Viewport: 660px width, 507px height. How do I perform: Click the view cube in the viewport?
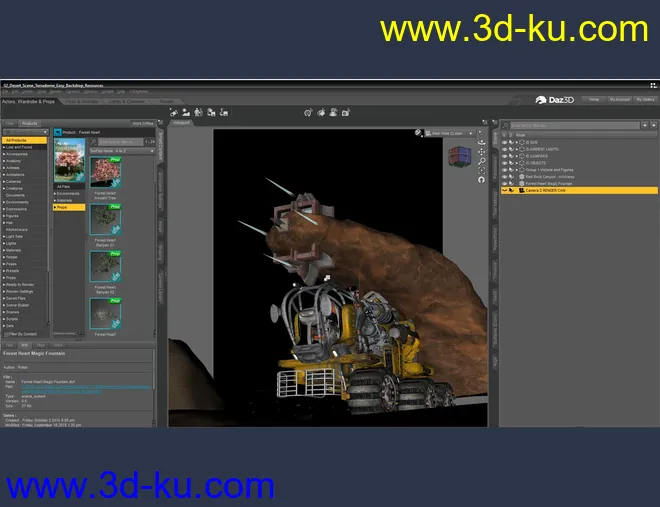[x=461, y=157]
